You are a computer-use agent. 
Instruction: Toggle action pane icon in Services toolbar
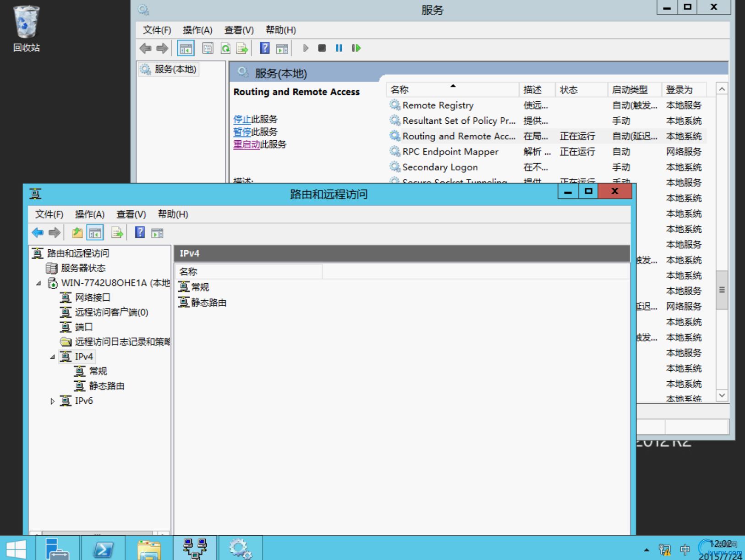[x=282, y=48]
